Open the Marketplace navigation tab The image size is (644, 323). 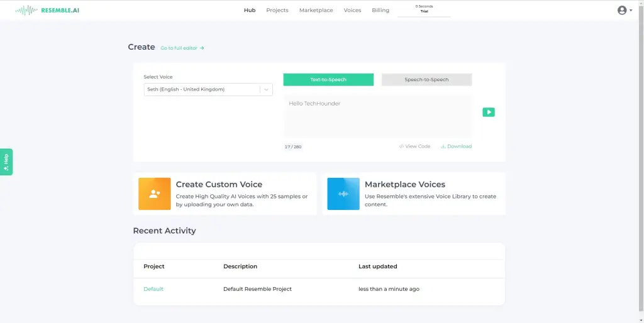click(316, 10)
